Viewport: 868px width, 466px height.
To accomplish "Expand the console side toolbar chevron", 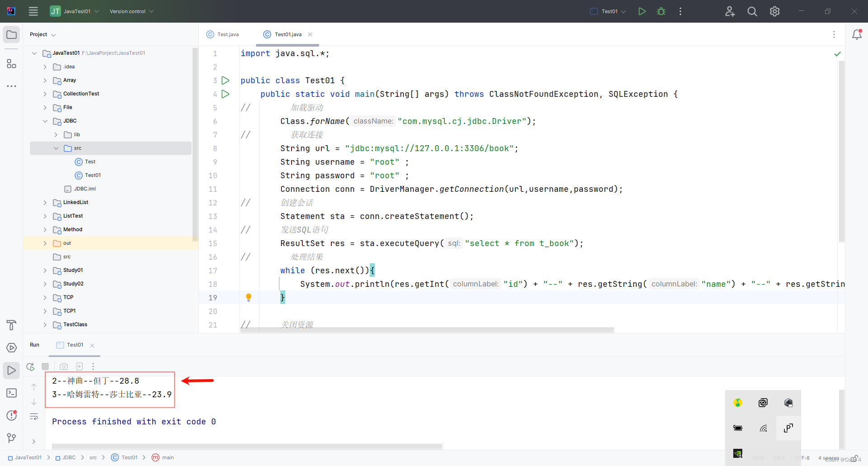I will click(34, 442).
